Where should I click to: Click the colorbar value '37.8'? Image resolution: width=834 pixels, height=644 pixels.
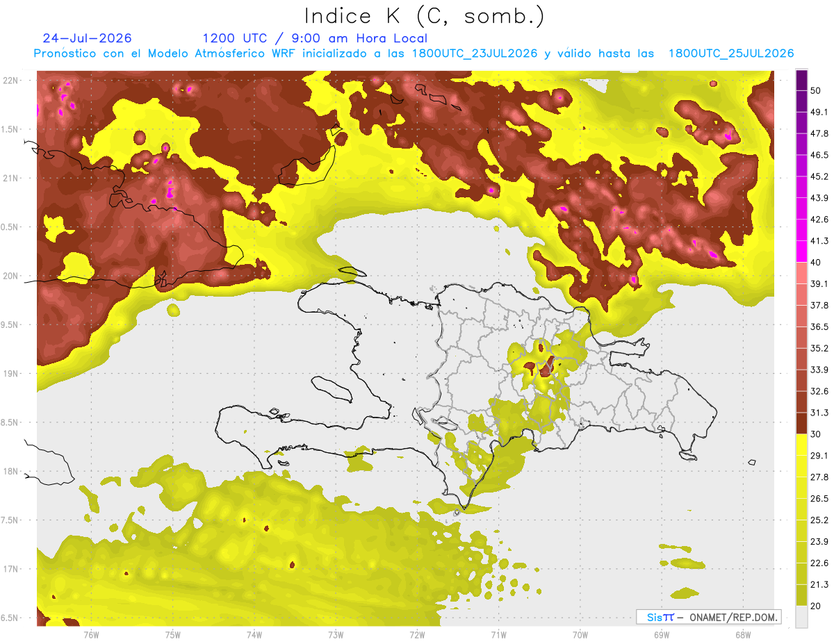(819, 305)
